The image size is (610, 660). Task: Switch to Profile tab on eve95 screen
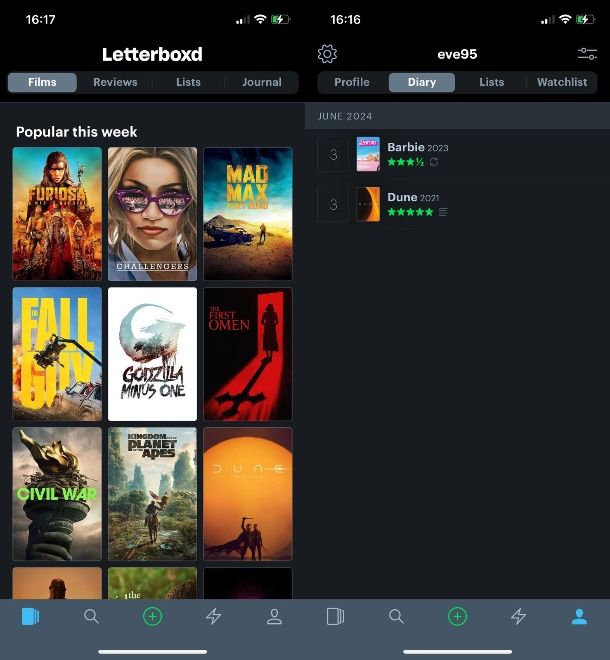(x=352, y=82)
